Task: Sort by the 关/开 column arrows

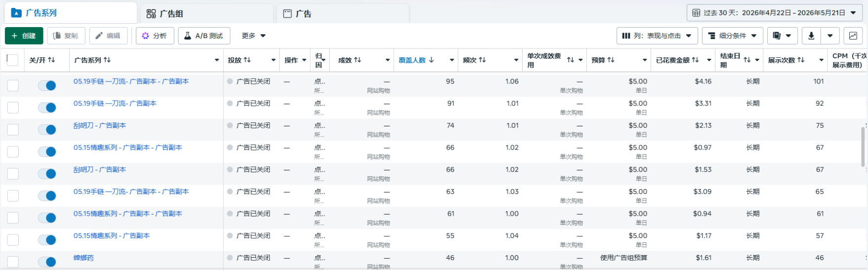Action: pos(51,60)
